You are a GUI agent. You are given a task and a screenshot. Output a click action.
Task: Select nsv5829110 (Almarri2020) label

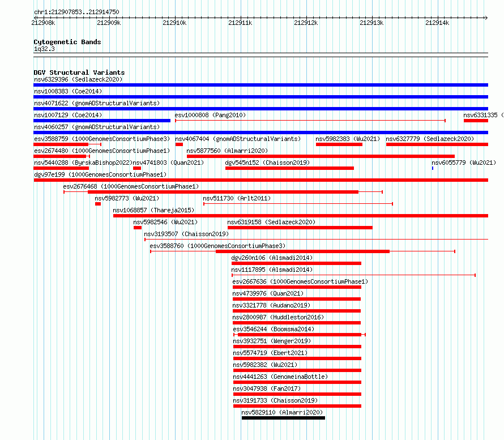(x=282, y=412)
